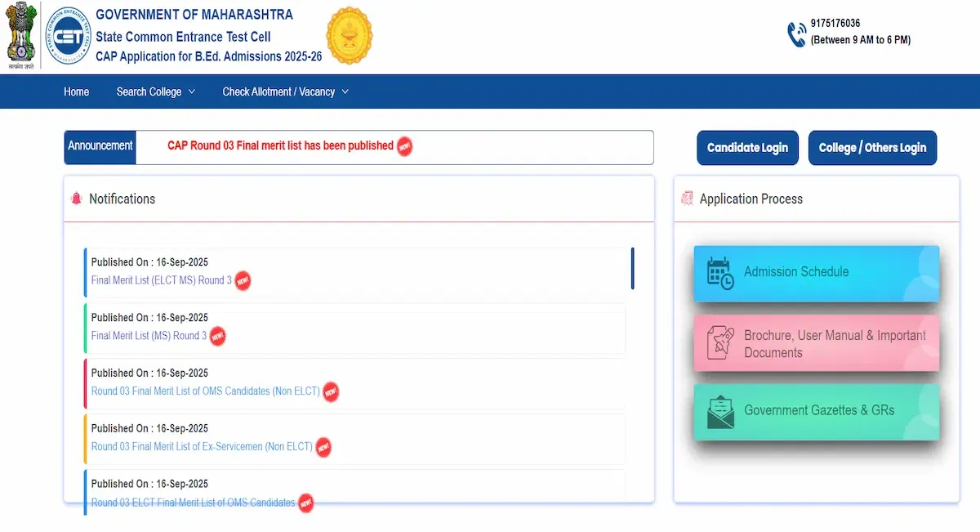Open the Admission Schedule card
Viewport: 980px width, 532px height.
pos(817,273)
